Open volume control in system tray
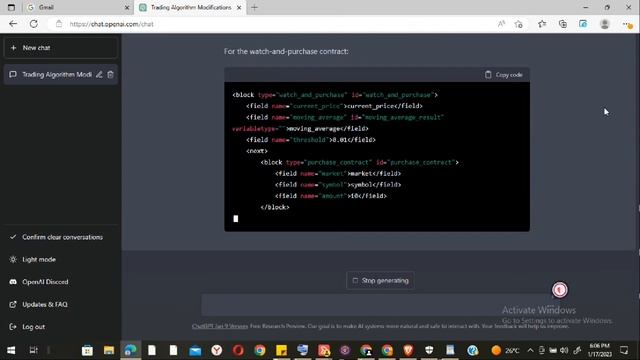The image size is (640, 360). pos(564,350)
